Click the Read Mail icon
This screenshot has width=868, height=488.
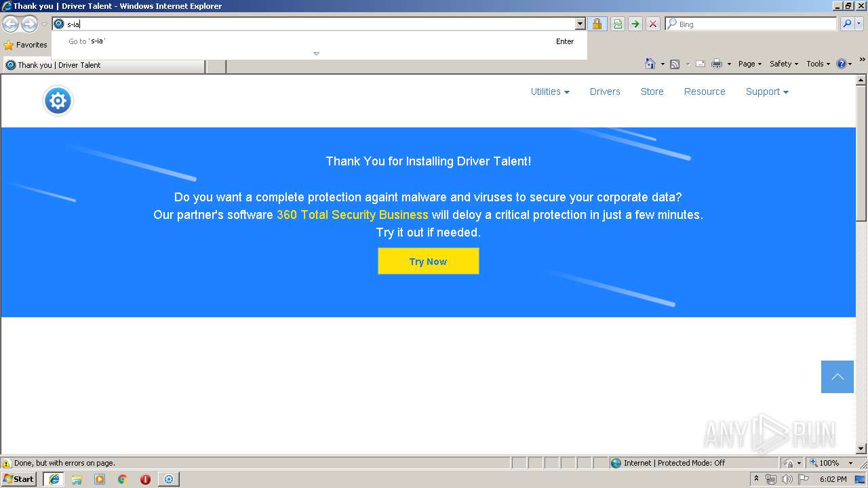coord(701,64)
